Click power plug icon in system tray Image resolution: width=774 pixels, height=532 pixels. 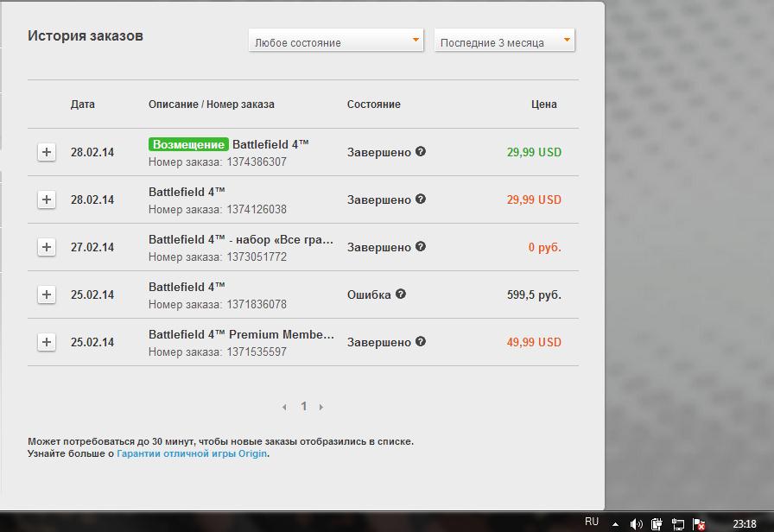click(x=657, y=523)
